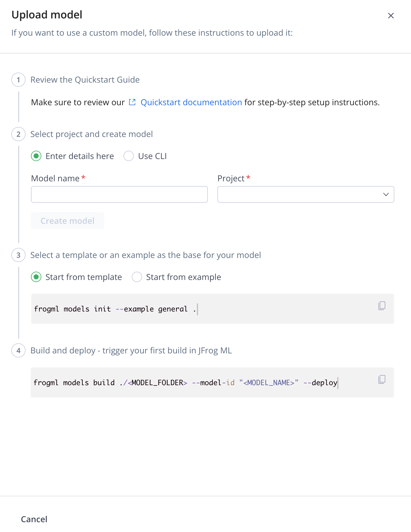Click inside the frogml models build code block
This screenshot has width=411, height=532.
212,383
